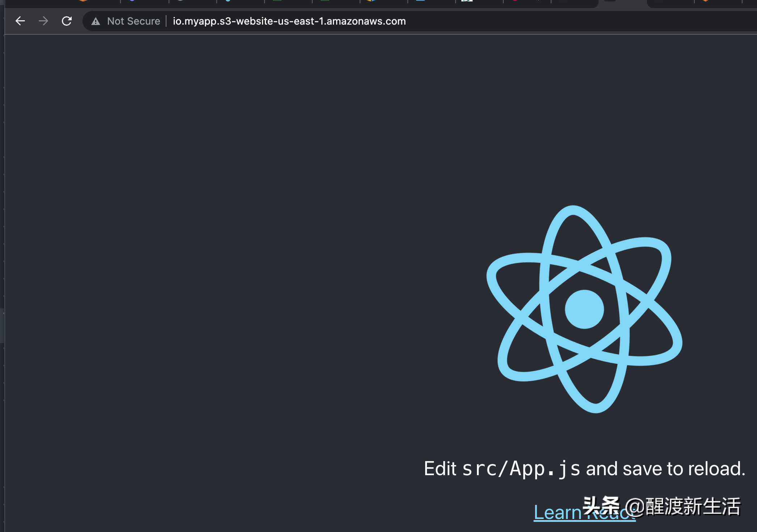Screen dimensions: 757x532
Task: Reload the page with refresh icon
Action: tap(67, 21)
